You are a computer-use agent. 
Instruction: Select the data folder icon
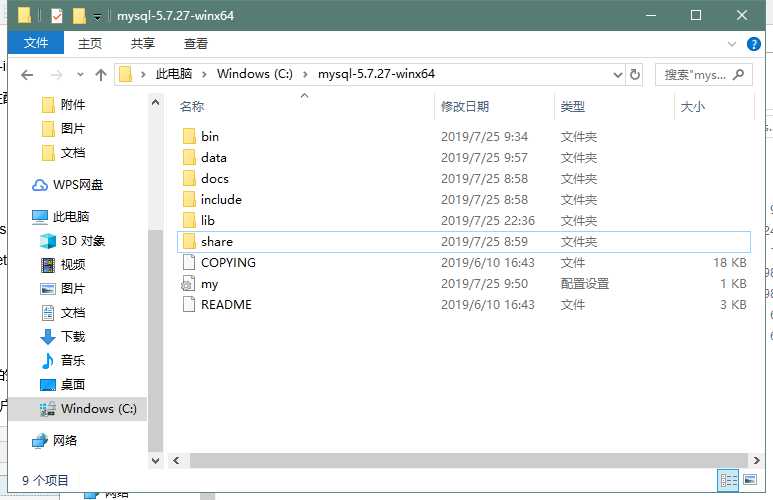click(x=189, y=158)
